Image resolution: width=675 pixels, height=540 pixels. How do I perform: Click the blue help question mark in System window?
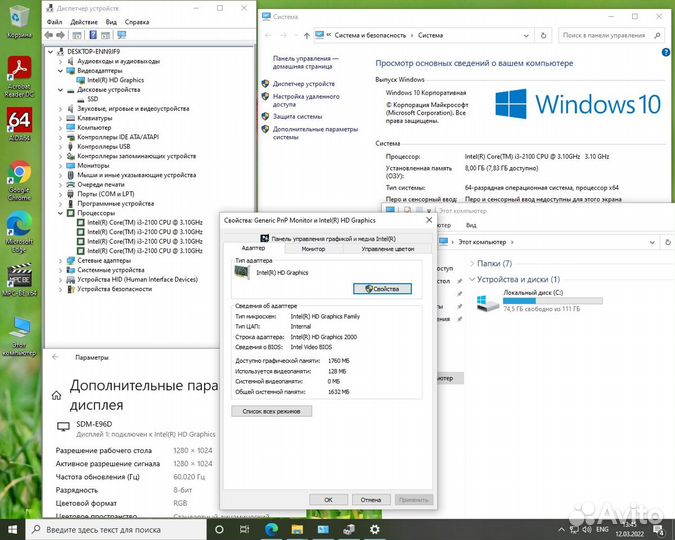click(x=666, y=53)
